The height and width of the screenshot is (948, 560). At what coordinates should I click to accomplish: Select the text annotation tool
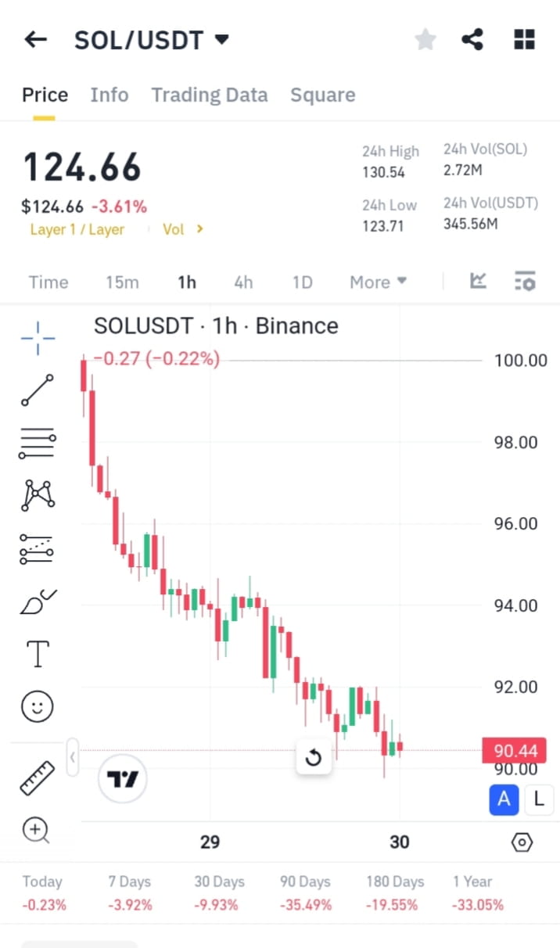point(37,653)
